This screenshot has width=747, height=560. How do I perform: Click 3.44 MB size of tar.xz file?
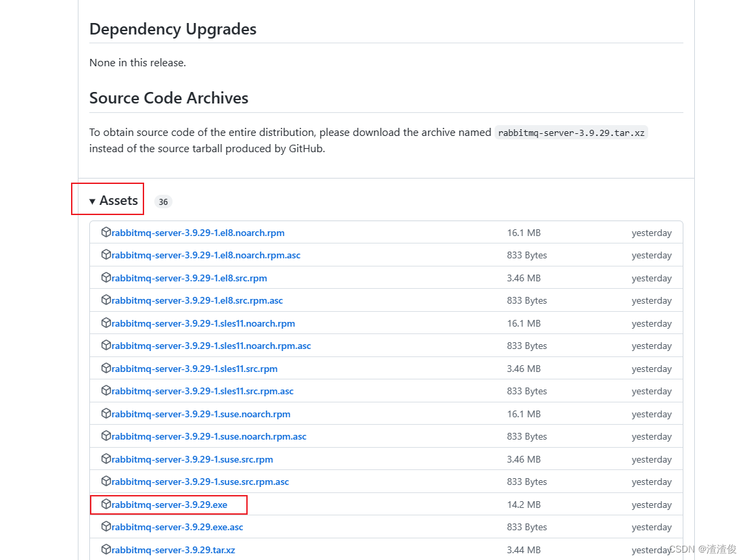(524, 550)
